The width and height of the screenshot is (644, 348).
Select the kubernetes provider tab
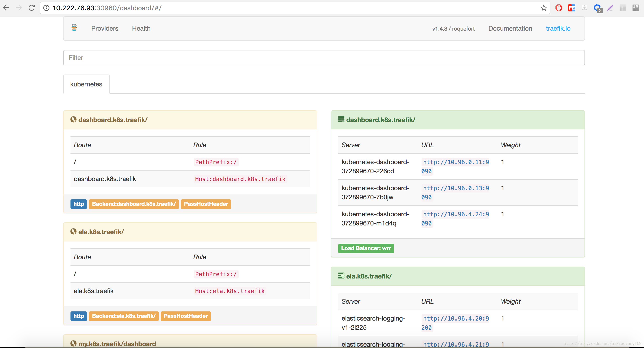pos(86,84)
